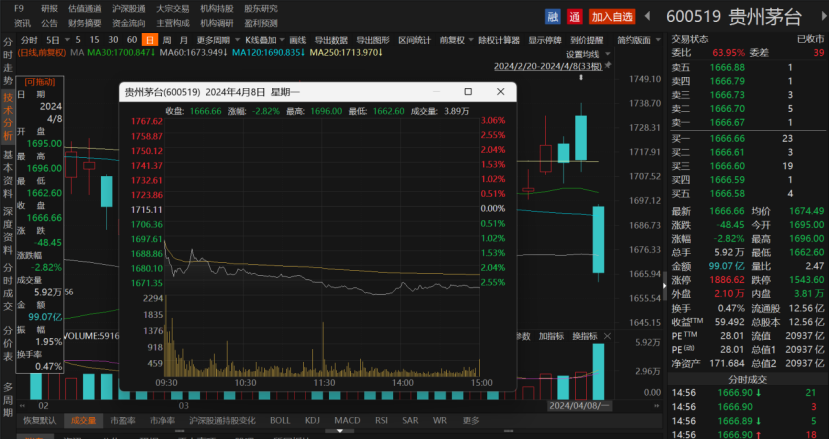This screenshot has height=440, width=830.
Task: Go to previous stock with left arrow
Action: coord(647,16)
